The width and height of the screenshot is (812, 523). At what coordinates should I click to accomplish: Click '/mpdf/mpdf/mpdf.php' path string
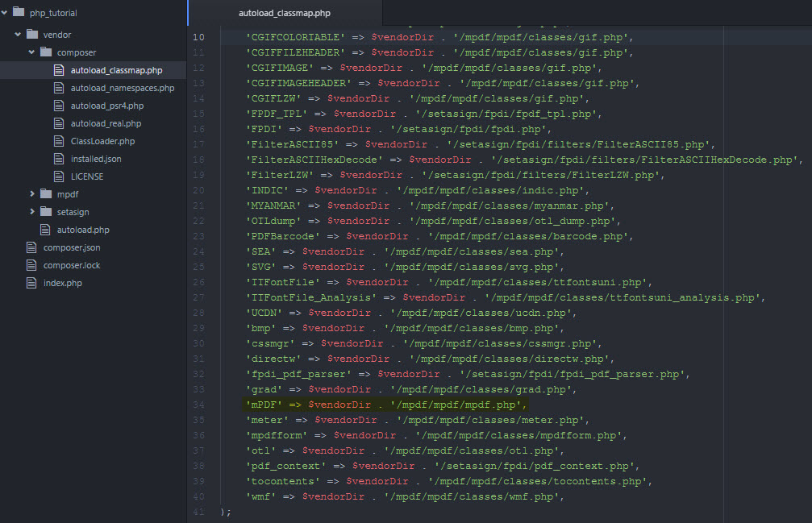click(x=456, y=405)
